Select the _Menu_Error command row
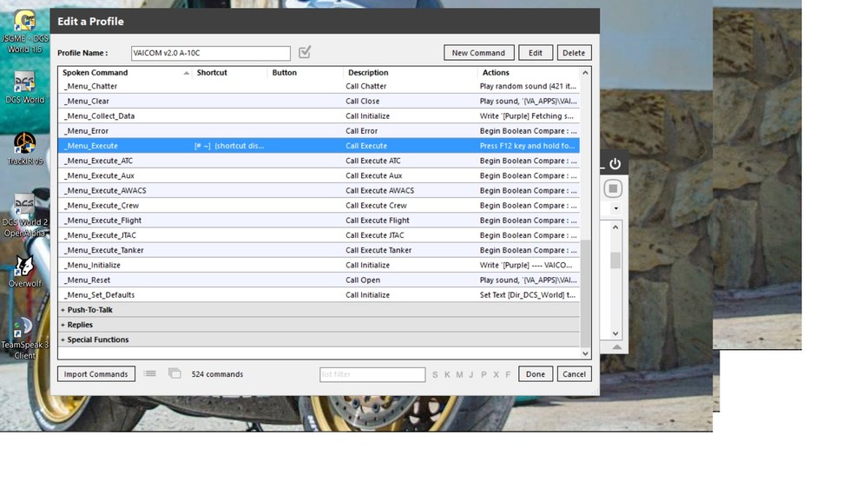This screenshot has width=868, height=488. coord(319,131)
